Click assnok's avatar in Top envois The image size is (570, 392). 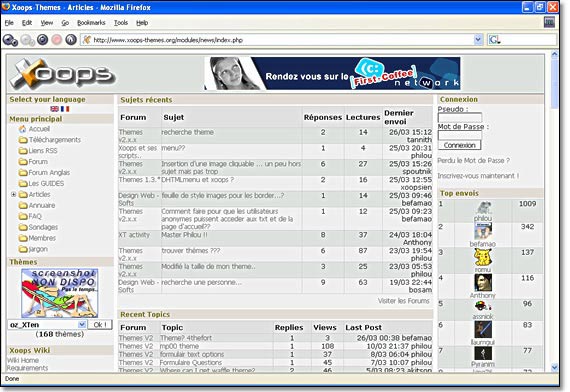pos(483,306)
